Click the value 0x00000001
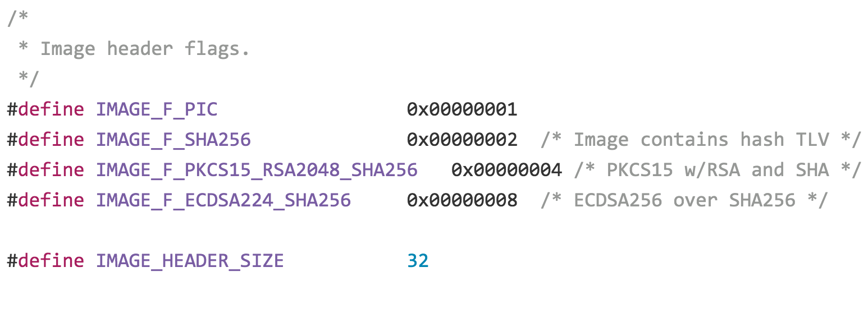Image resolution: width=868 pixels, height=313 pixels. 462,109
